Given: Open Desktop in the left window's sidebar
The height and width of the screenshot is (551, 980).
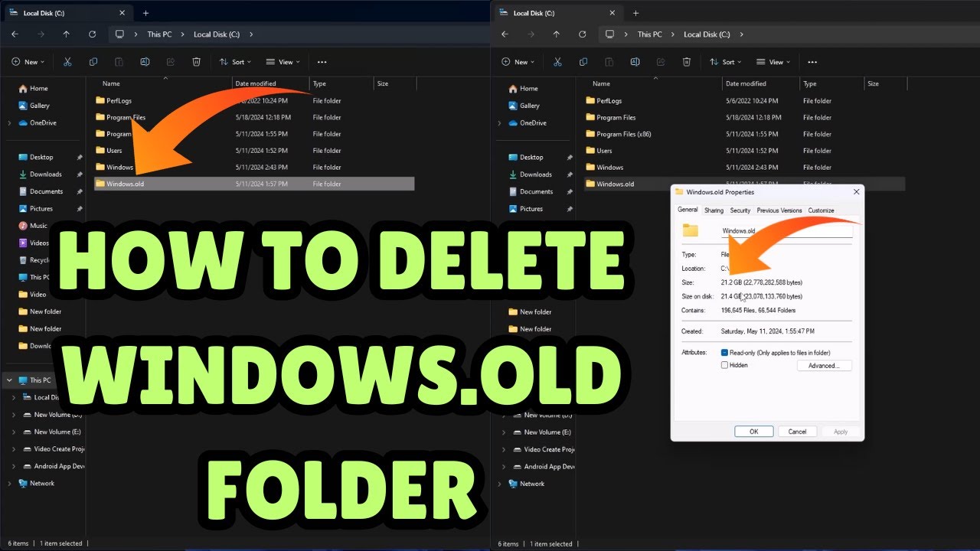Looking at the screenshot, I should tap(35, 158).
